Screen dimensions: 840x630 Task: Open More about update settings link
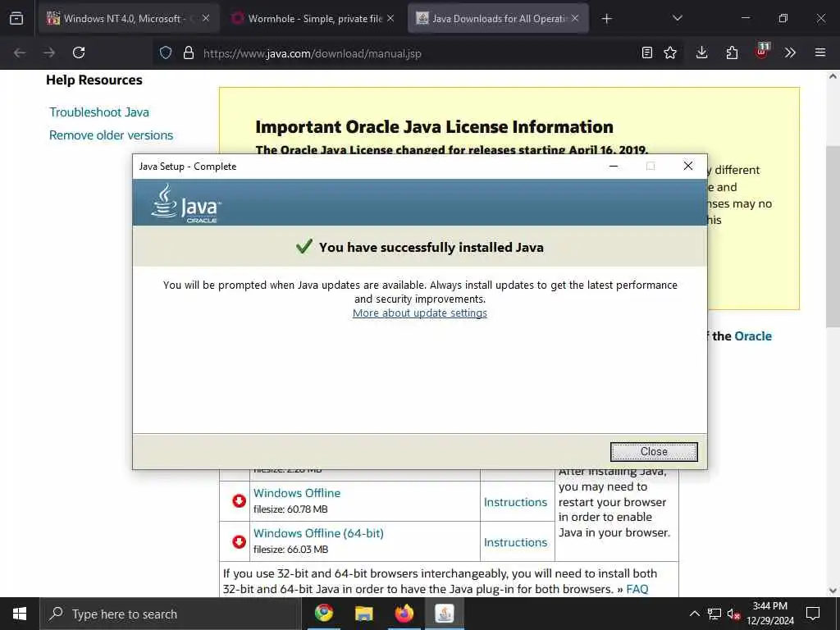419,313
